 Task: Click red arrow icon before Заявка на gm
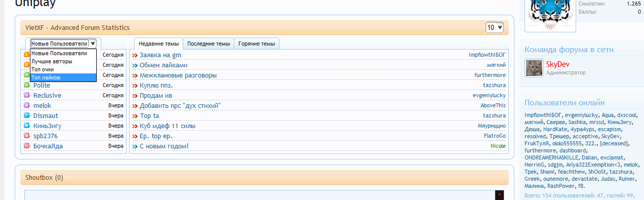click(x=135, y=55)
